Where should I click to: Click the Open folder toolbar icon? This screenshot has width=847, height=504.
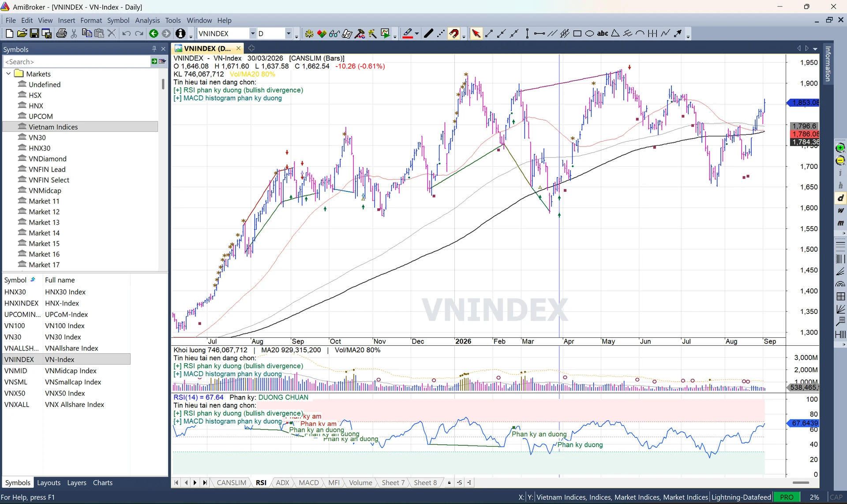[22, 34]
